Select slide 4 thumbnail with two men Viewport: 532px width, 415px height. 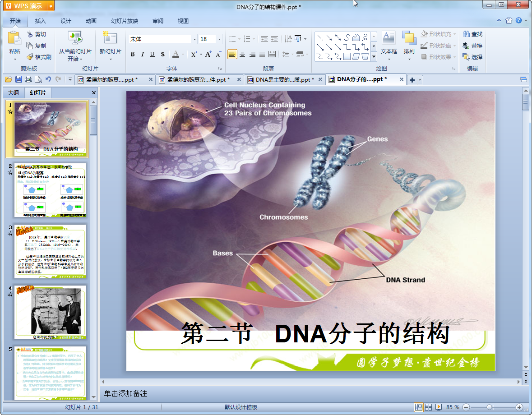tap(50, 312)
